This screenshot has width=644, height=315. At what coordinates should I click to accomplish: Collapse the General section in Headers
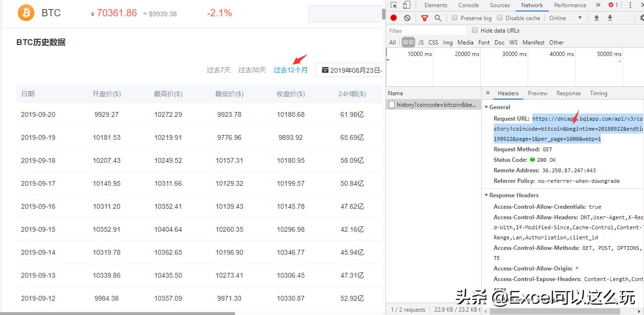tap(486, 107)
